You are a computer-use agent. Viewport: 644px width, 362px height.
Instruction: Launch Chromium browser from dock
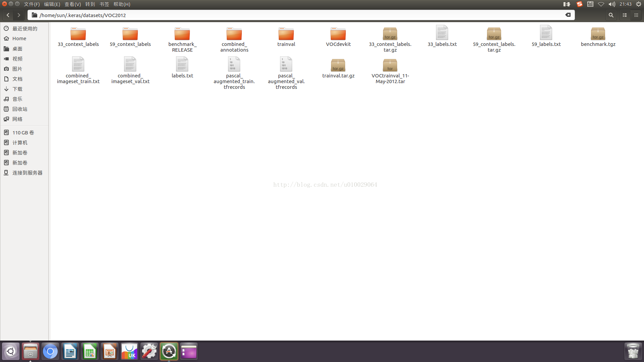pos(50,351)
